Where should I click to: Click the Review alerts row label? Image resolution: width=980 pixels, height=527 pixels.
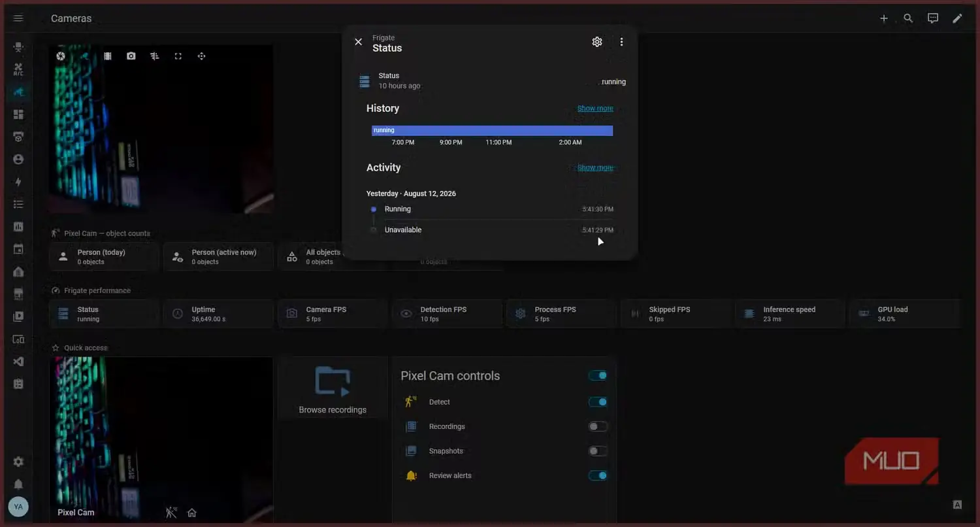click(x=450, y=475)
